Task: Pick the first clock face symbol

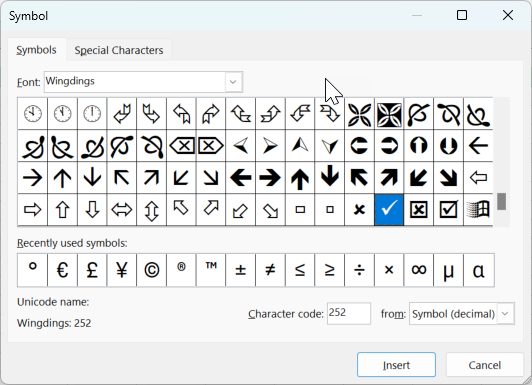Action: coord(32,114)
